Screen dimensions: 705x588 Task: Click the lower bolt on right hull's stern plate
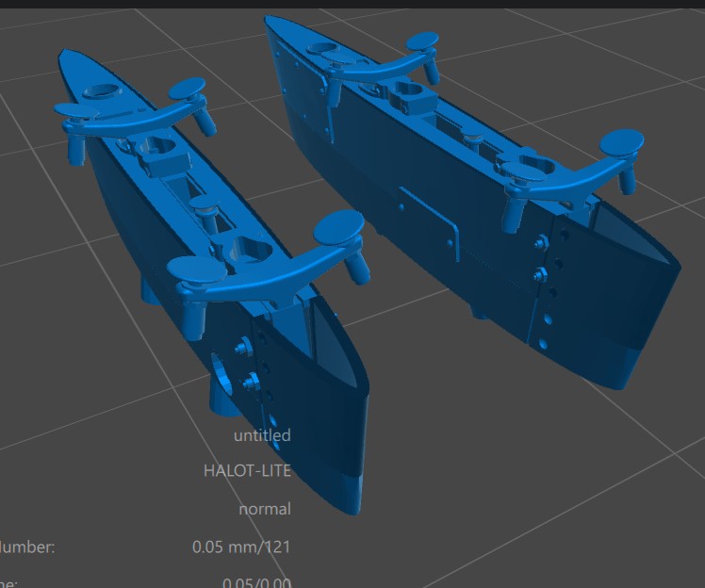coord(540,275)
